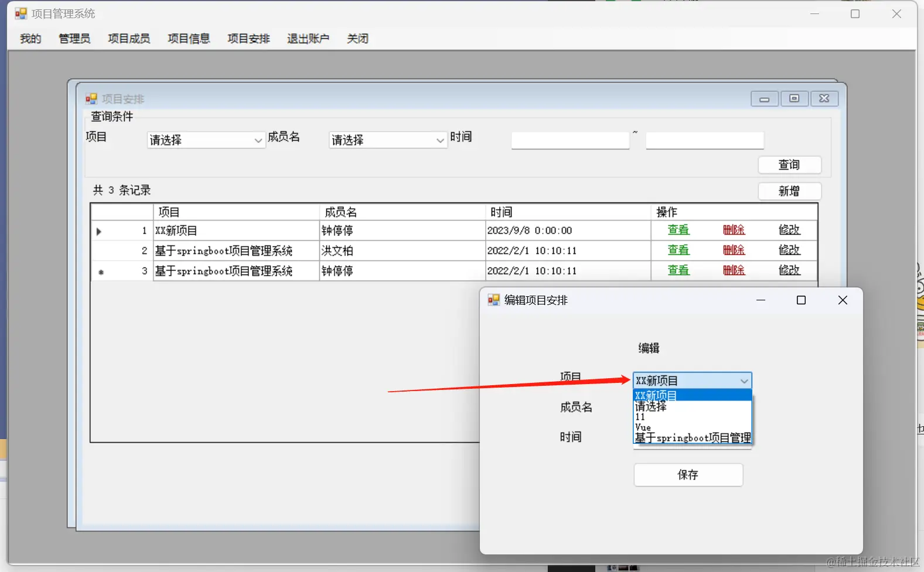Click 查看 in row 3
Screen dimensions: 924x572
678,270
